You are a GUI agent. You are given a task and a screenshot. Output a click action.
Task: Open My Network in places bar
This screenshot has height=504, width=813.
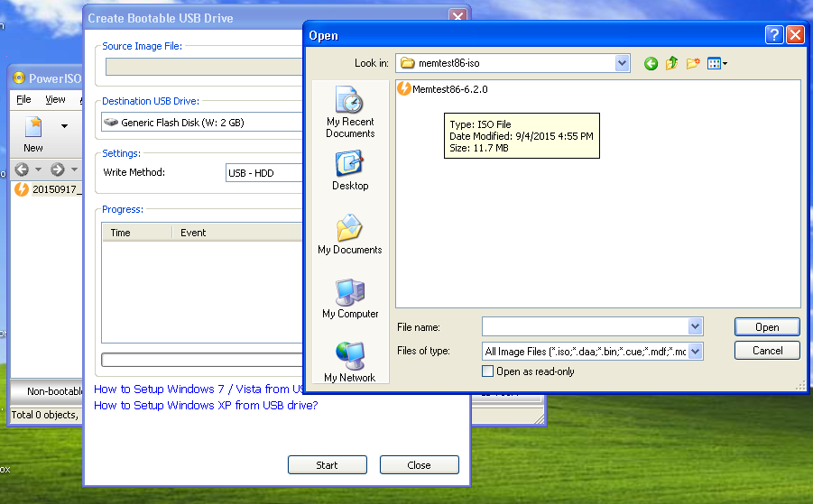(x=350, y=362)
